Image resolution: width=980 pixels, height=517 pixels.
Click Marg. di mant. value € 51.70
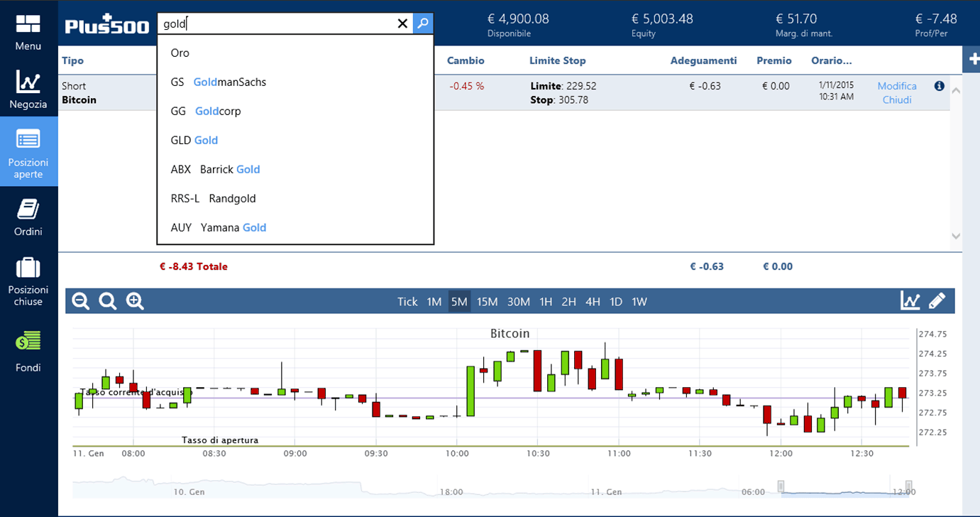(x=796, y=19)
